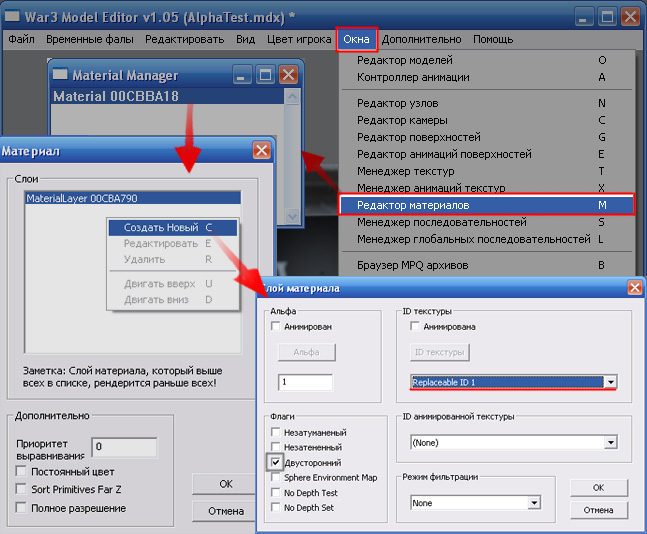
Task: Open the Помощь menu
Action: pyautogui.click(x=493, y=40)
